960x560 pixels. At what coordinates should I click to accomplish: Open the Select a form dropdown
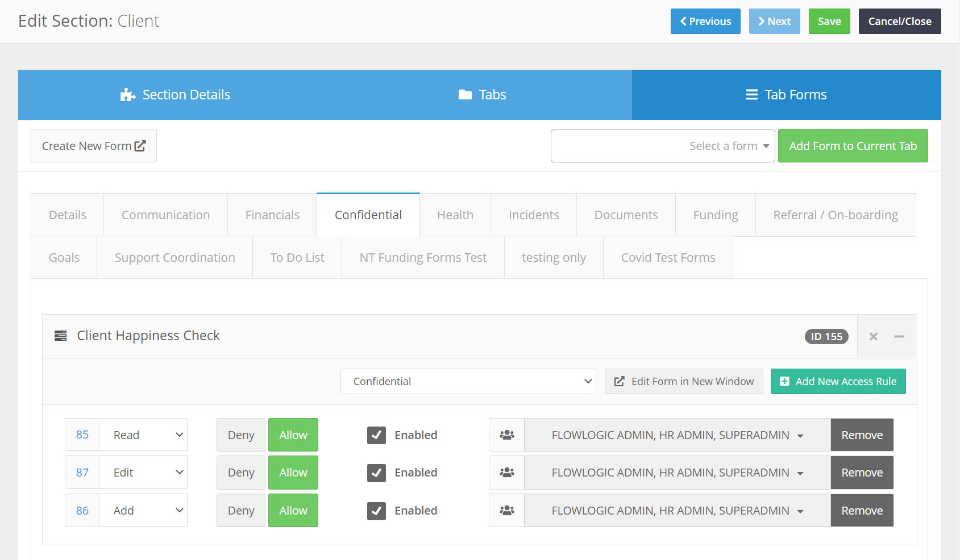(x=663, y=146)
